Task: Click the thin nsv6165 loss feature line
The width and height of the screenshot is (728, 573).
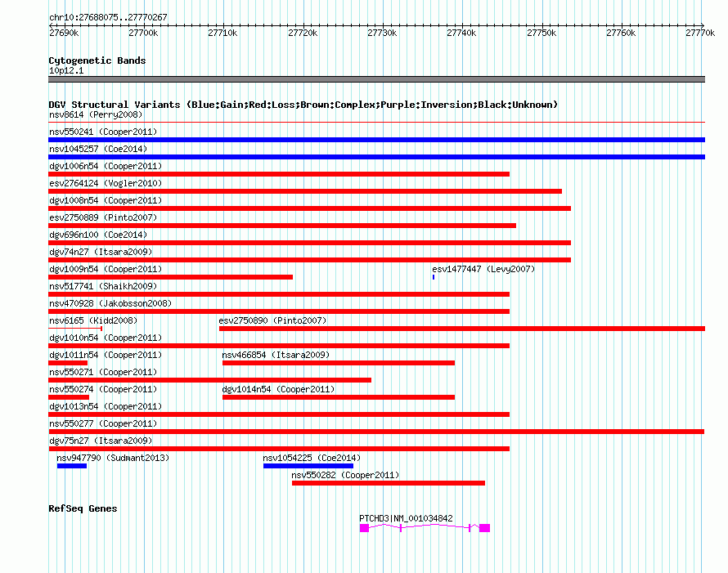Action: [75, 329]
